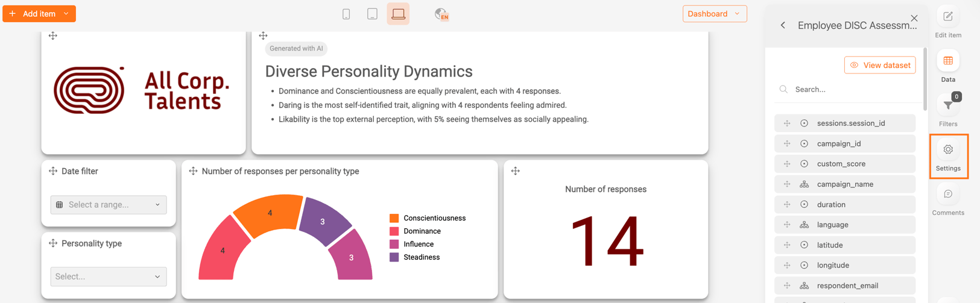Click move handle of Number of responses card
This screenshot has width=980, height=303.
[516, 171]
